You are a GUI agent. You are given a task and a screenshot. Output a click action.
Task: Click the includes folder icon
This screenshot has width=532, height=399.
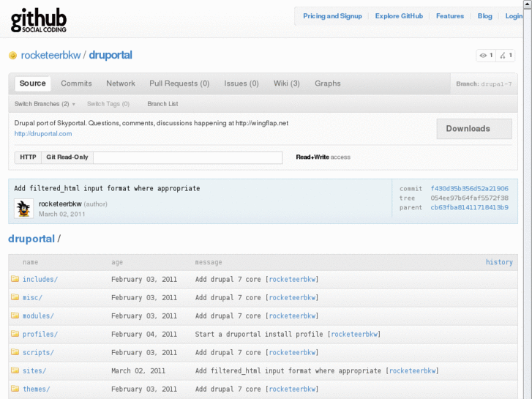(x=15, y=279)
